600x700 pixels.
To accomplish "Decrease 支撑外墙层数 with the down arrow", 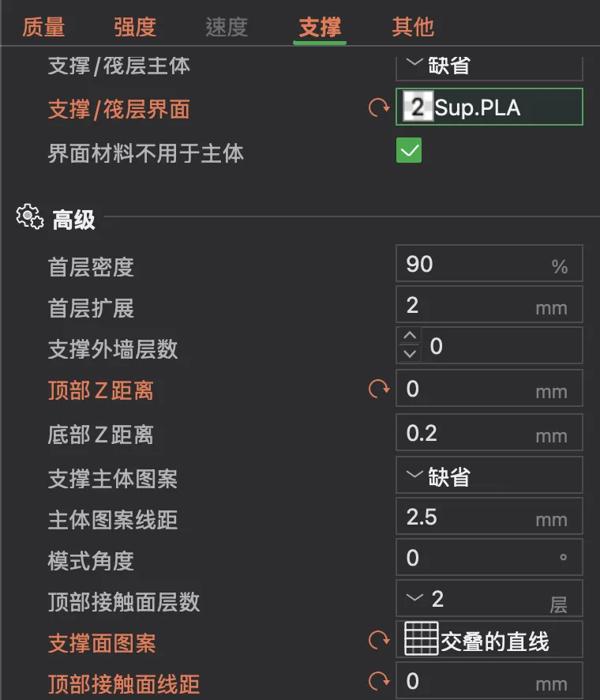I will 410,354.
